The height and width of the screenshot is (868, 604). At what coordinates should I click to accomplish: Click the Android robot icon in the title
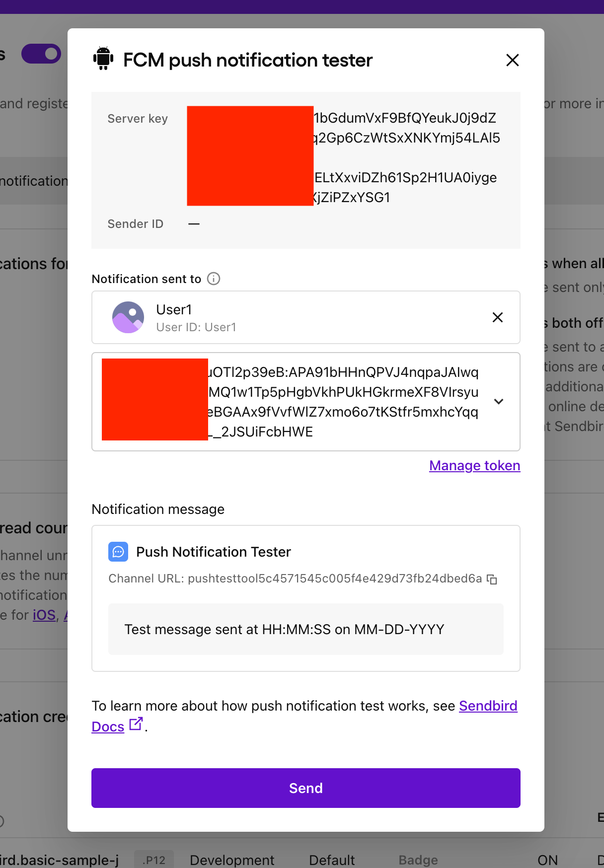[103, 58]
